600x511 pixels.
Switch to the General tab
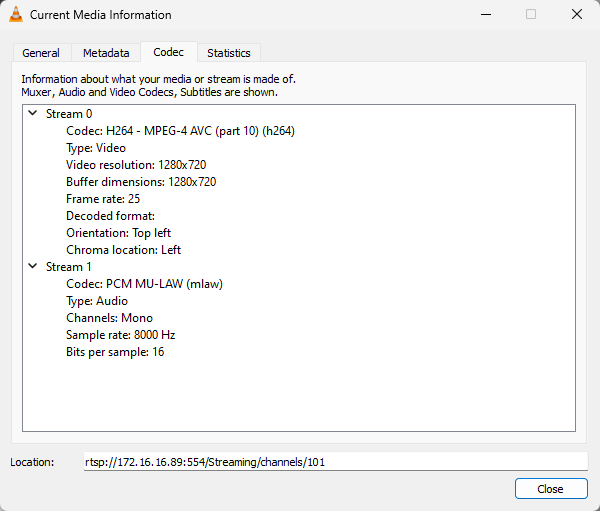pyautogui.click(x=41, y=53)
